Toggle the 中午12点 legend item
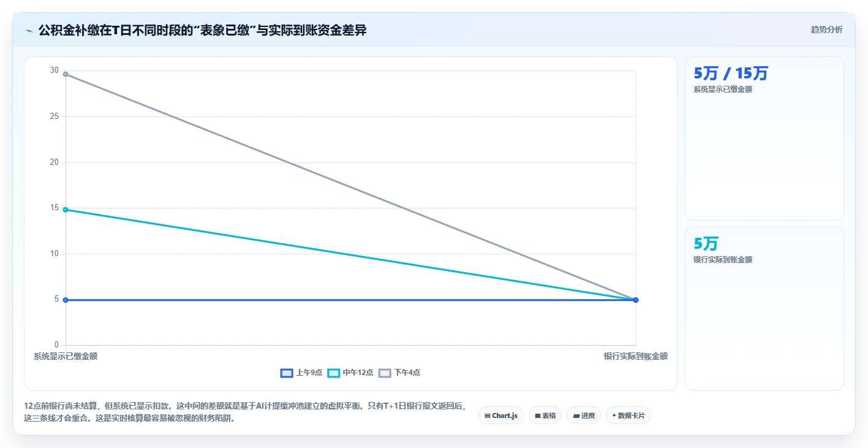The height and width of the screenshot is (448, 868). [x=350, y=373]
